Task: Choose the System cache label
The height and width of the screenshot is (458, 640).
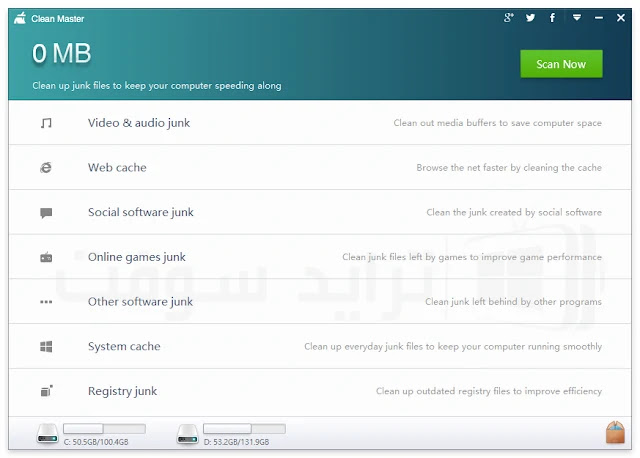Action: pos(124,347)
